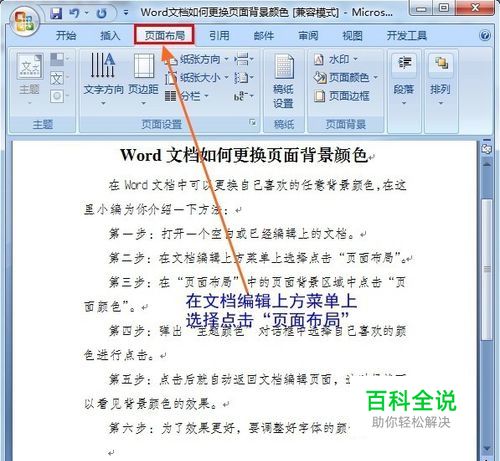Open the breaks icon dropdown
Screen dimensions: 500x461
[x=244, y=60]
